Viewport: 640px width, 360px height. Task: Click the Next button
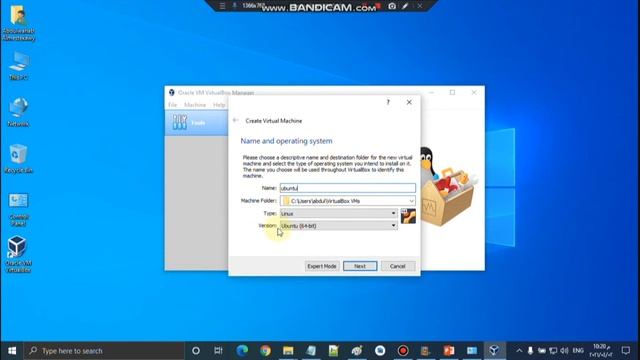click(x=360, y=266)
